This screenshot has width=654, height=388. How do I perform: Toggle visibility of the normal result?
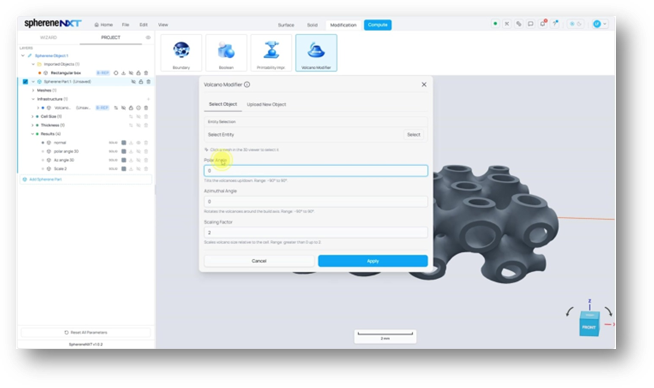[138, 143]
